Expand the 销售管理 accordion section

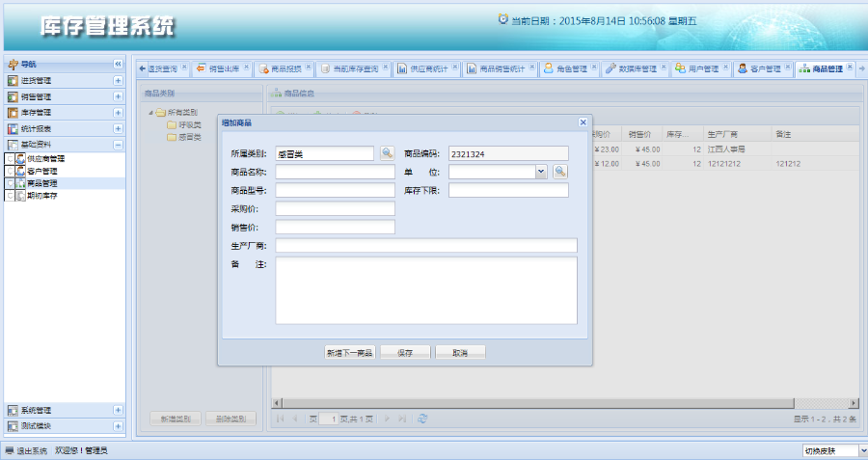118,96
